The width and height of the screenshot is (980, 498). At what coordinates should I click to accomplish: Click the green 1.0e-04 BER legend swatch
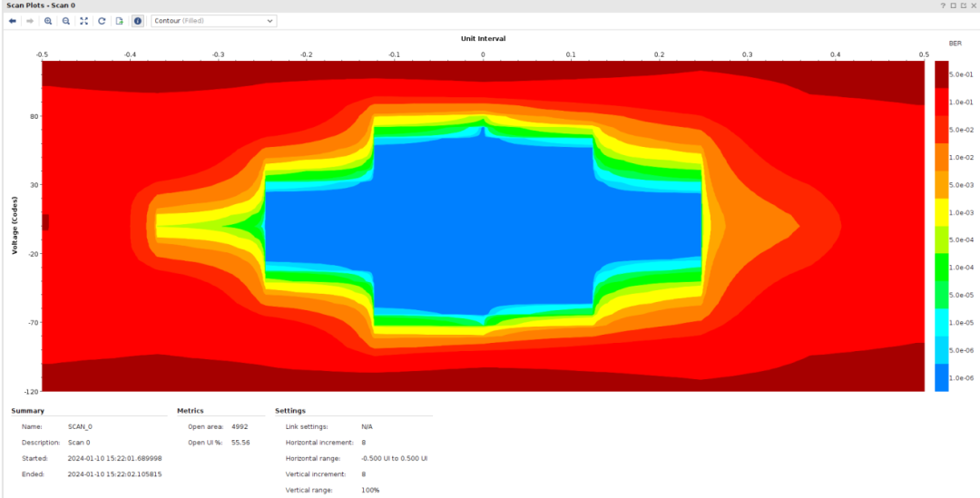[941, 268]
